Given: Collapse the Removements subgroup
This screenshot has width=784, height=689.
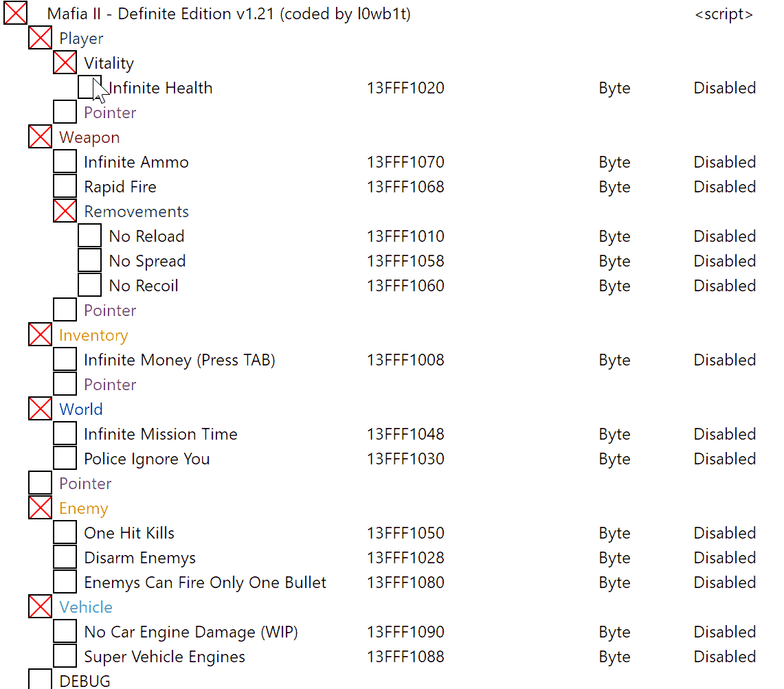Looking at the screenshot, I should pyautogui.click(x=65, y=212).
